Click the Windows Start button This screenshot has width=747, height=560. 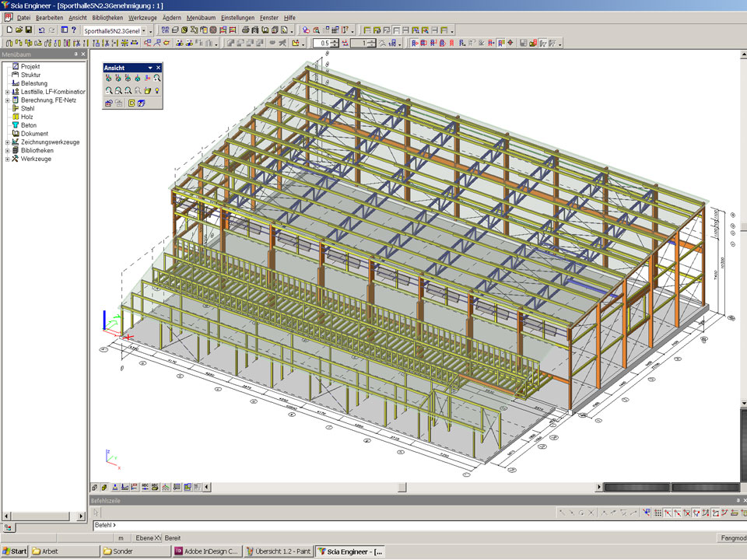pyautogui.click(x=14, y=551)
